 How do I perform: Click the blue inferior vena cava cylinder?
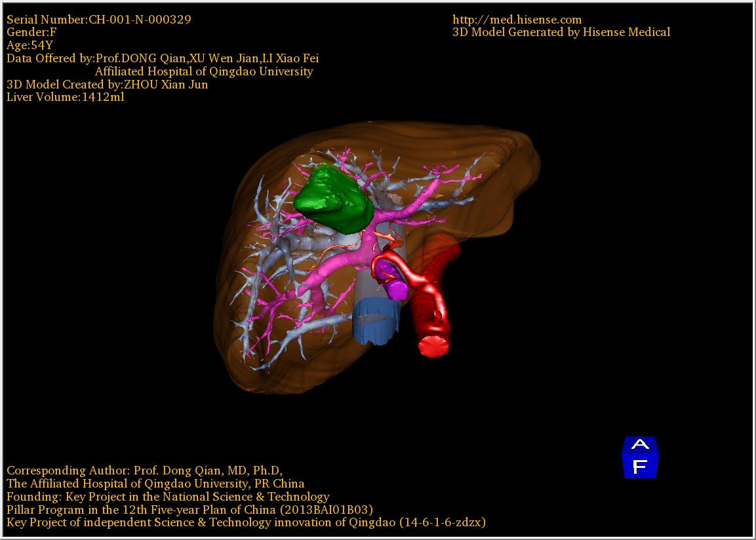pos(376,321)
